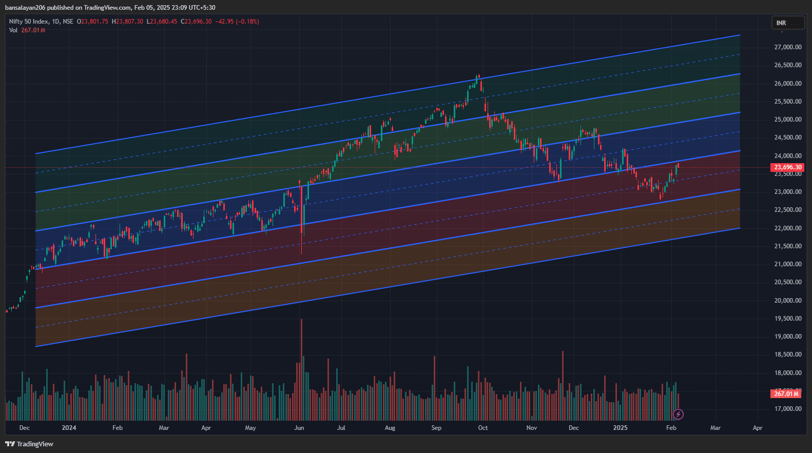Click the red 267.01 M volume label
The height and width of the screenshot is (453, 812).
coord(787,393)
